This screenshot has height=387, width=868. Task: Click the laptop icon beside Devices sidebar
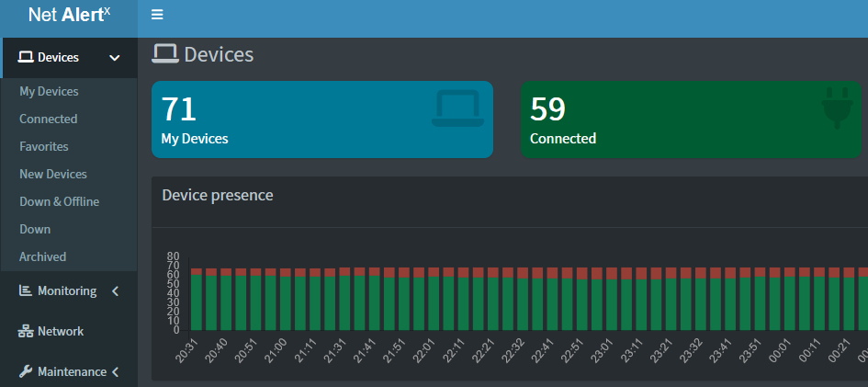(26, 58)
